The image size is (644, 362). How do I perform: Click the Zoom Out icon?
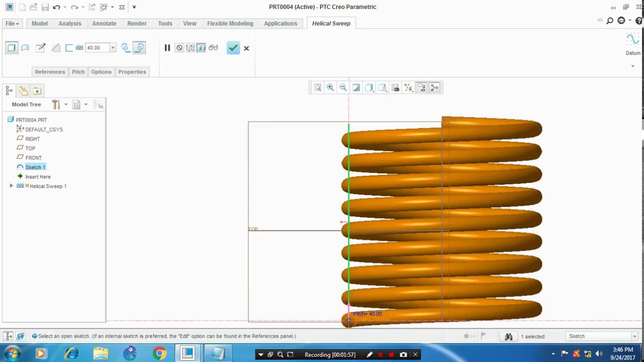(x=343, y=88)
